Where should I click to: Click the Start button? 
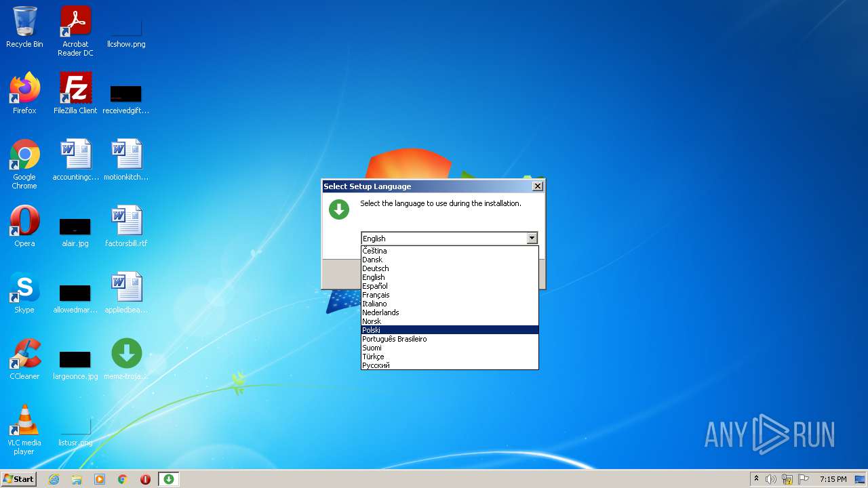[x=18, y=479]
